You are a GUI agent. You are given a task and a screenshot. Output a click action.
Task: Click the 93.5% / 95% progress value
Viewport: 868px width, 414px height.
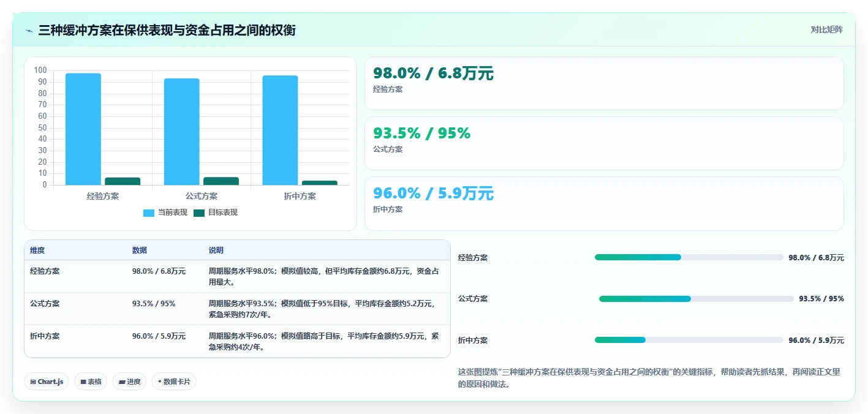tap(821, 299)
